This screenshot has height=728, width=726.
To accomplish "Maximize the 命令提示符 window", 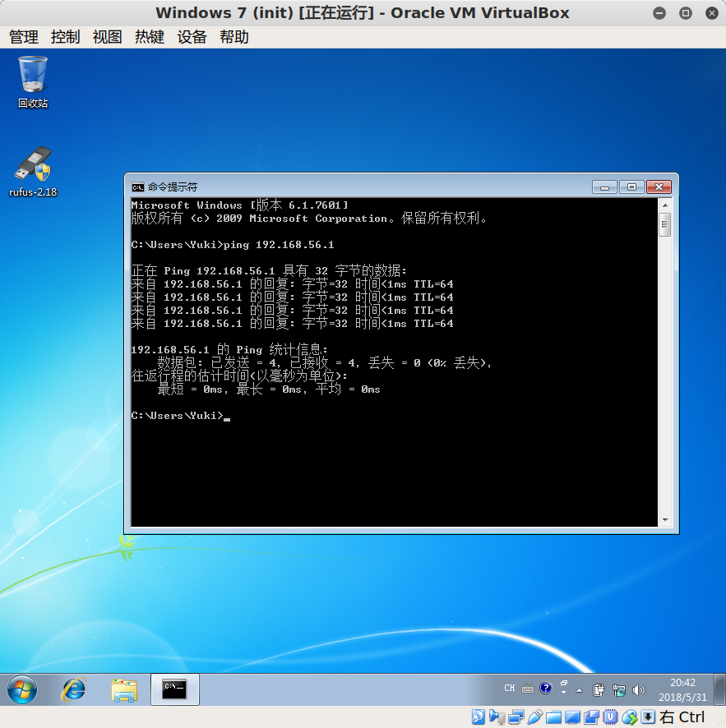I will [631, 187].
